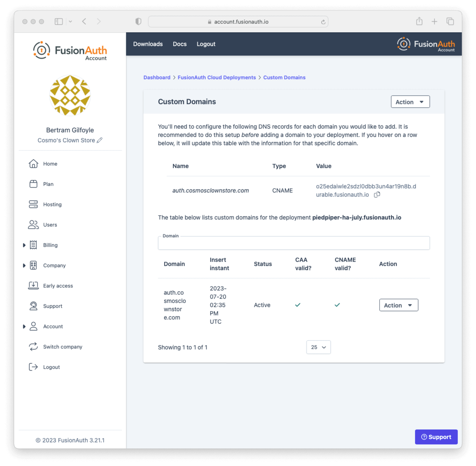
Task: Click piedpiper-ha-july.fusionauth.io deployment name
Action: coord(357,218)
